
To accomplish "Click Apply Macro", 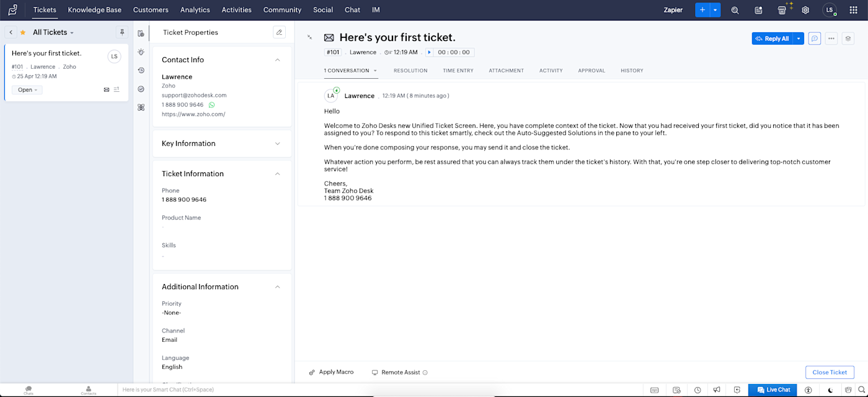I will 331,372.
